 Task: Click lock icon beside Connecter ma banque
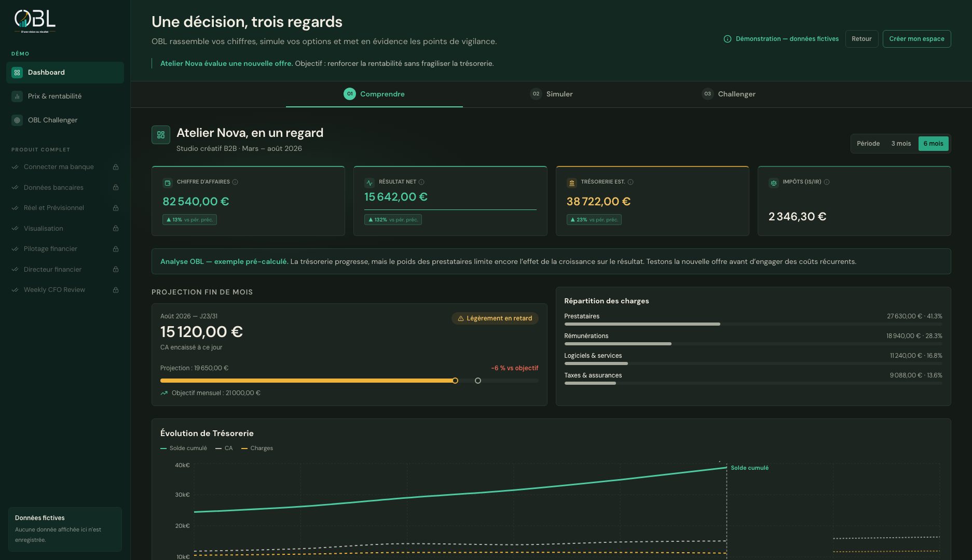116,167
